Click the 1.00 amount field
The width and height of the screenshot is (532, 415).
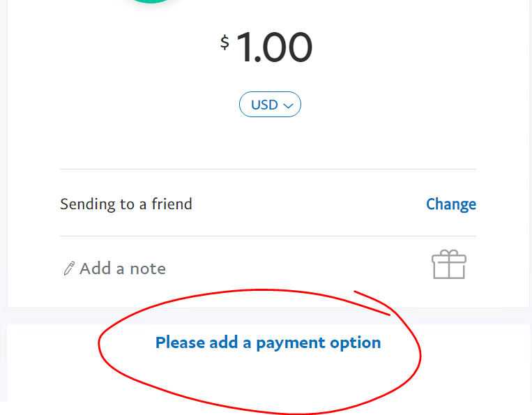(x=274, y=48)
